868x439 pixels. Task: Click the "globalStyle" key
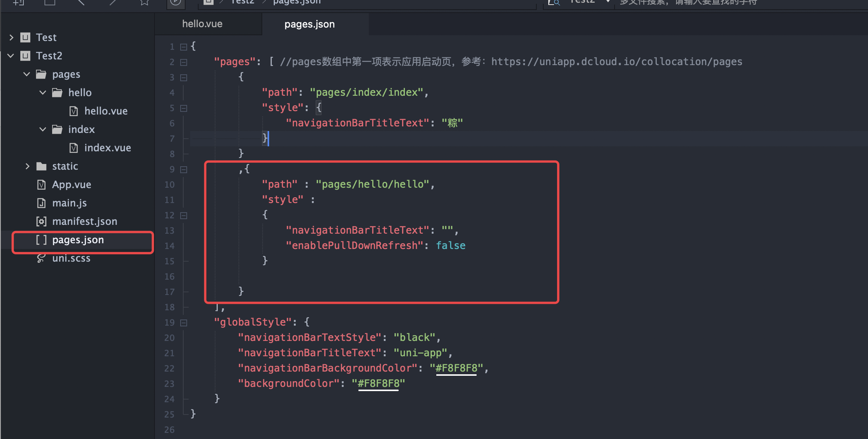253,322
